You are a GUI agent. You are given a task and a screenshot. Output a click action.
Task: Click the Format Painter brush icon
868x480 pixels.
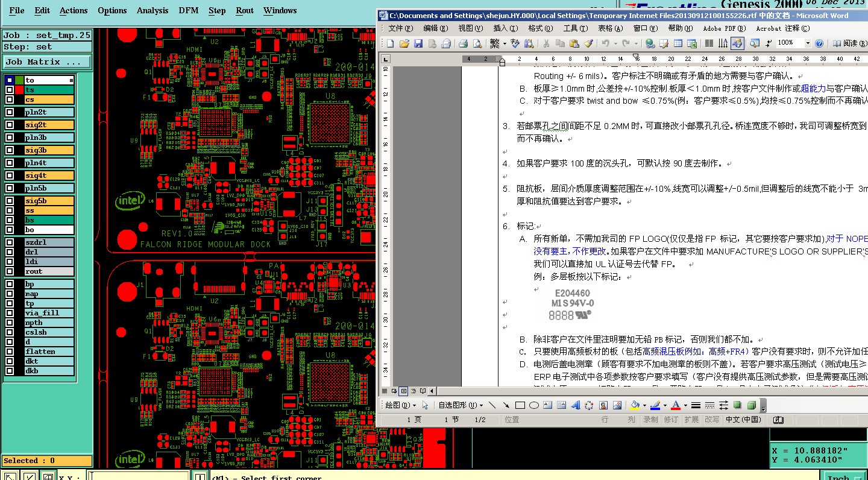pyautogui.click(x=588, y=43)
